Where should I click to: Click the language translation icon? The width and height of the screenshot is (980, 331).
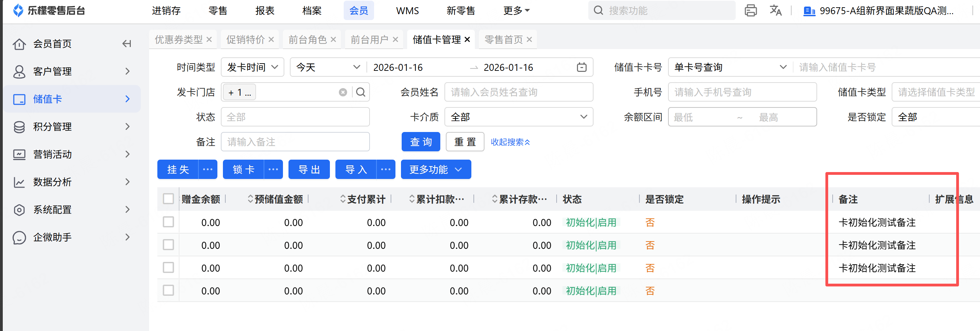pyautogui.click(x=775, y=10)
